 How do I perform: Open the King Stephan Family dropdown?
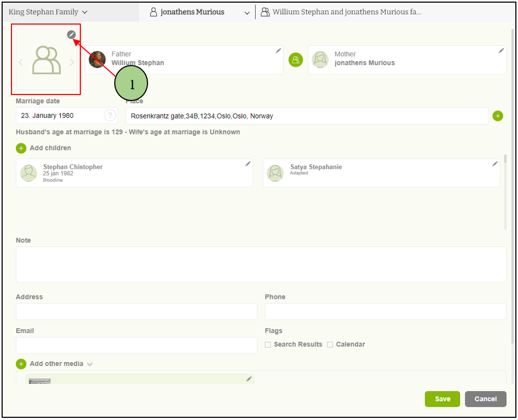[48, 12]
